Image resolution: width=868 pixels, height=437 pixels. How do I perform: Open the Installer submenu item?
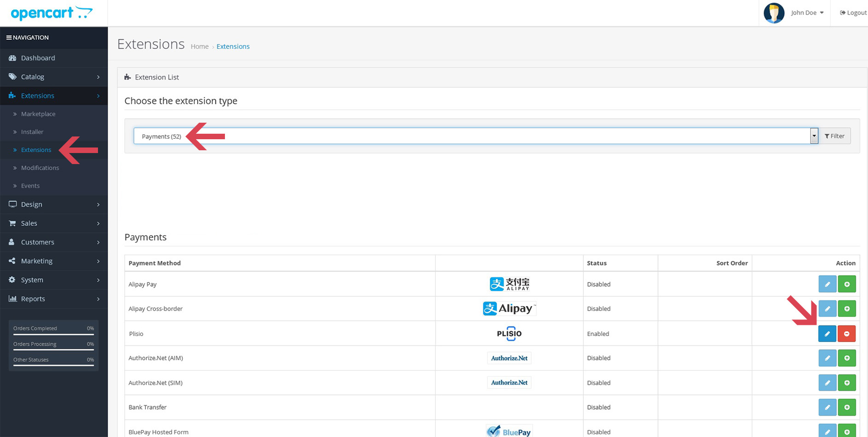click(x=32, y=132)
